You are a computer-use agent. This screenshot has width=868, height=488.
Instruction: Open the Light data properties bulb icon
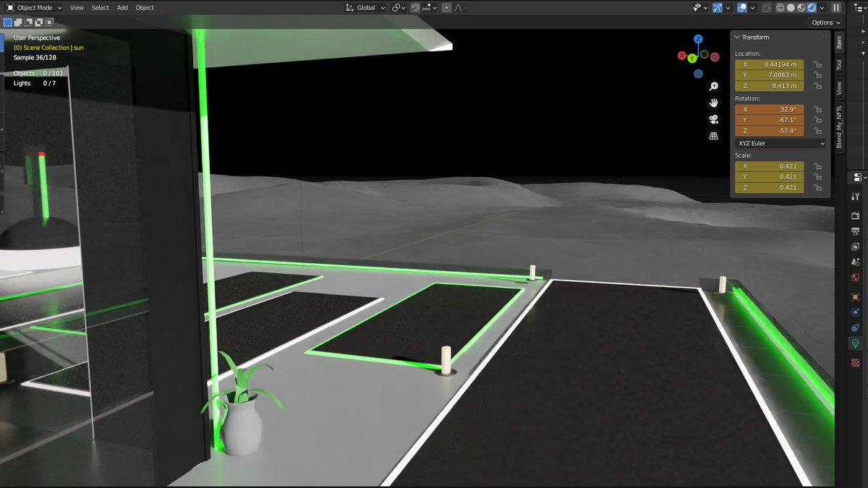(856, 344)
